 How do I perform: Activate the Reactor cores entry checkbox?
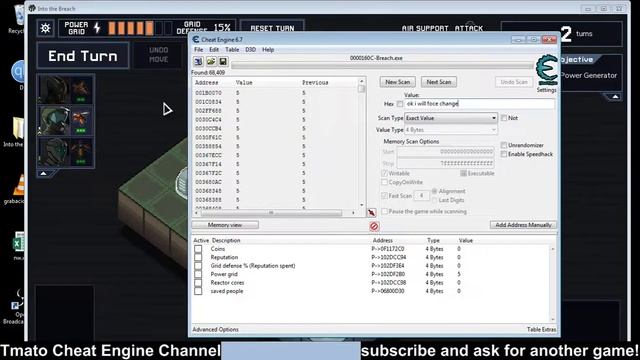(x=198, y=283)
